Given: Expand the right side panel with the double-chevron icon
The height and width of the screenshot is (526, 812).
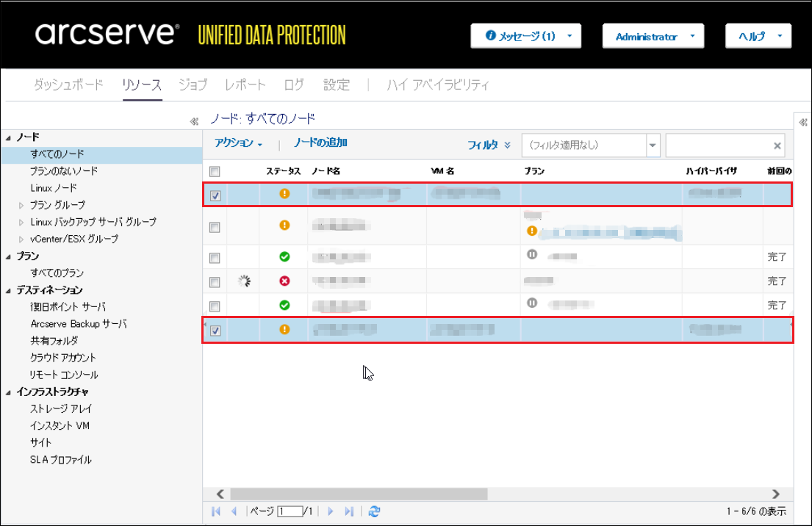Looking at the screenshot, I should 803,122.
